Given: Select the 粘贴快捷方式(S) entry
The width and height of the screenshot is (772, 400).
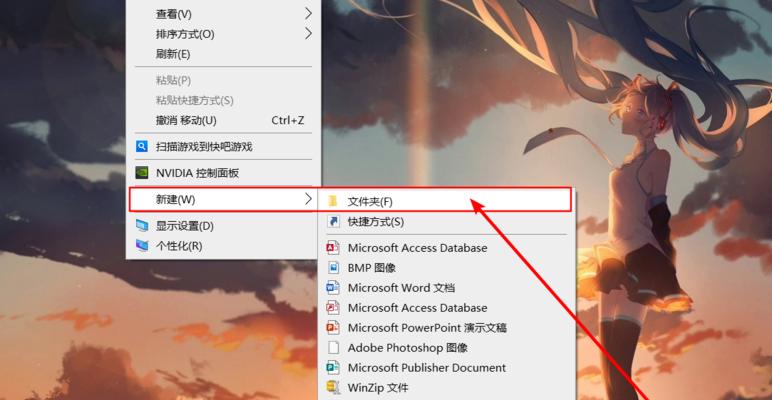Looking at the screenshot, I should point(224,100).
